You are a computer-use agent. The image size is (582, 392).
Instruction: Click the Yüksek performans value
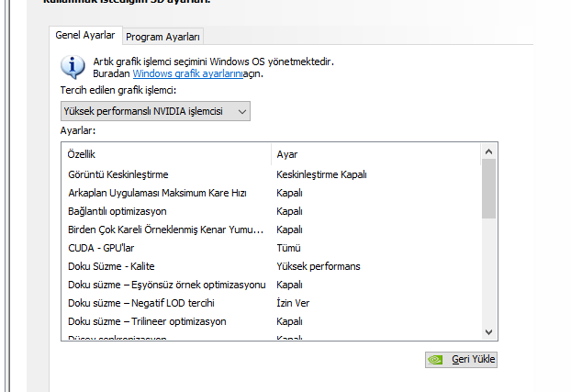point(319,266)
